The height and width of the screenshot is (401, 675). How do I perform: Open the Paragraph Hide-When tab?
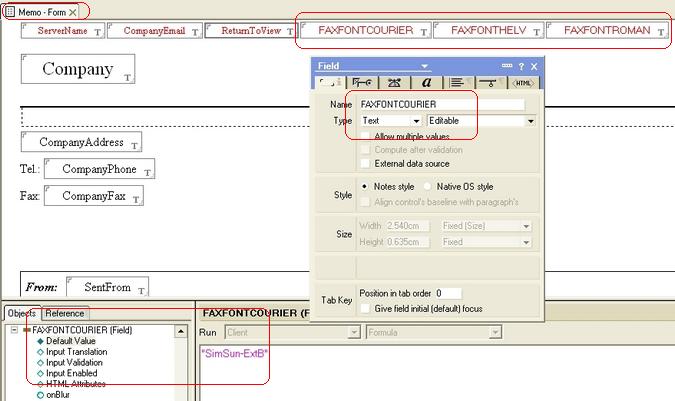[491, 83]
